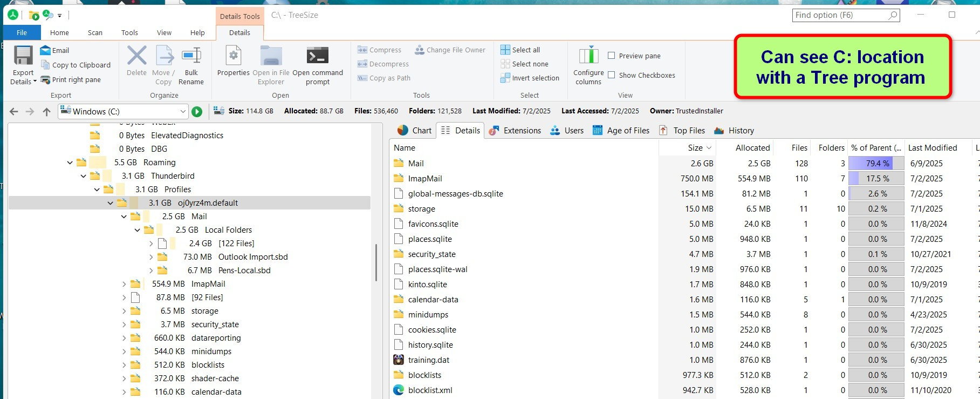Collapse oj0yrz4m.default node
Screen dimensions: 980x399
[x=111, y=203]
